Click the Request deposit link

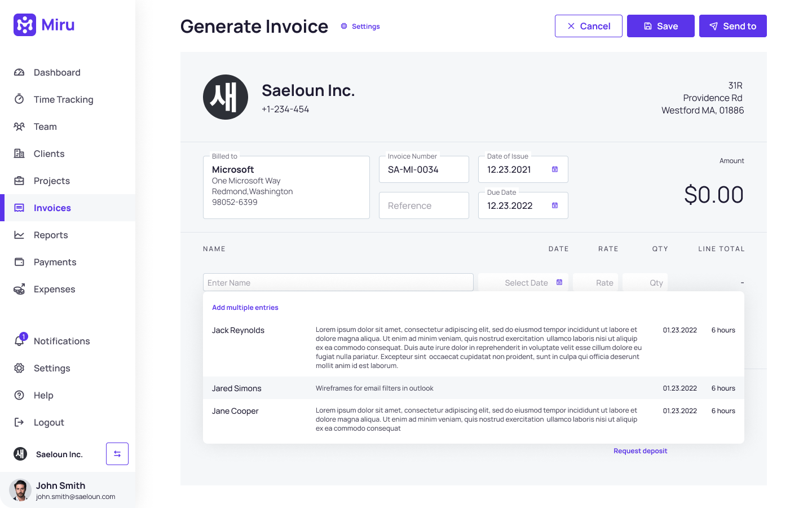(640, 451)
